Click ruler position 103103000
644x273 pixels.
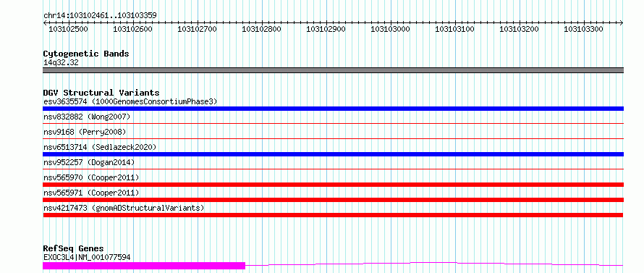tap(390, 29)
